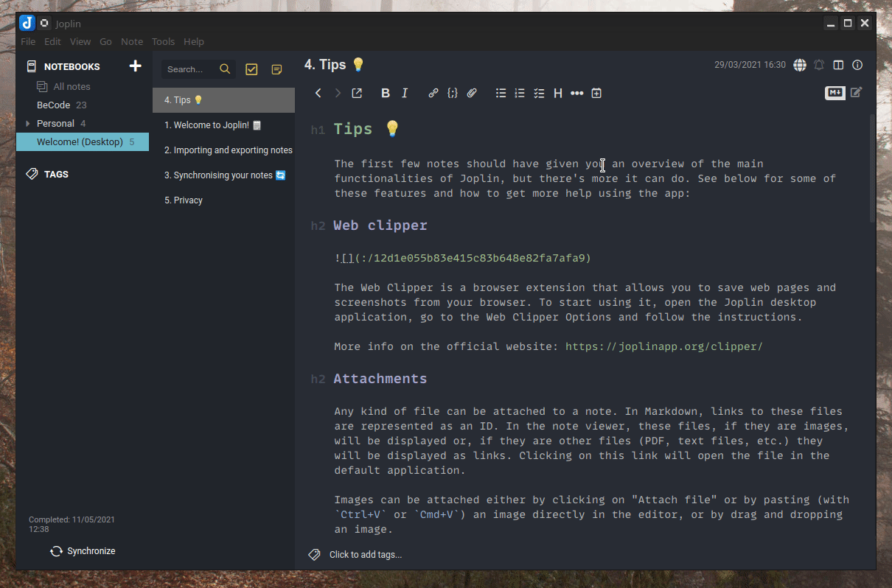This screenshot has width=892, height=588.
Task: Attach a file with paperclip icon
Action: [x=472, y=93]
